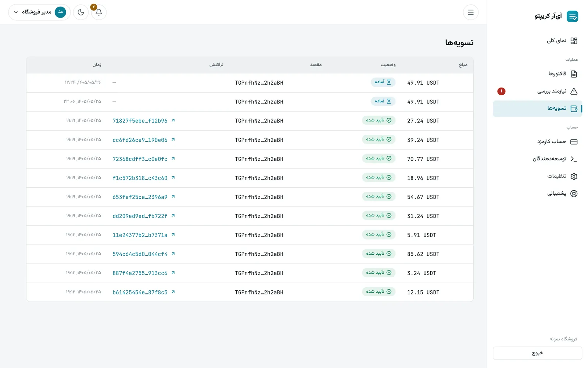The height and width of the screenshot is (368, 588).
Task: Click the developers terminal icon
Action: click(574, 159)
